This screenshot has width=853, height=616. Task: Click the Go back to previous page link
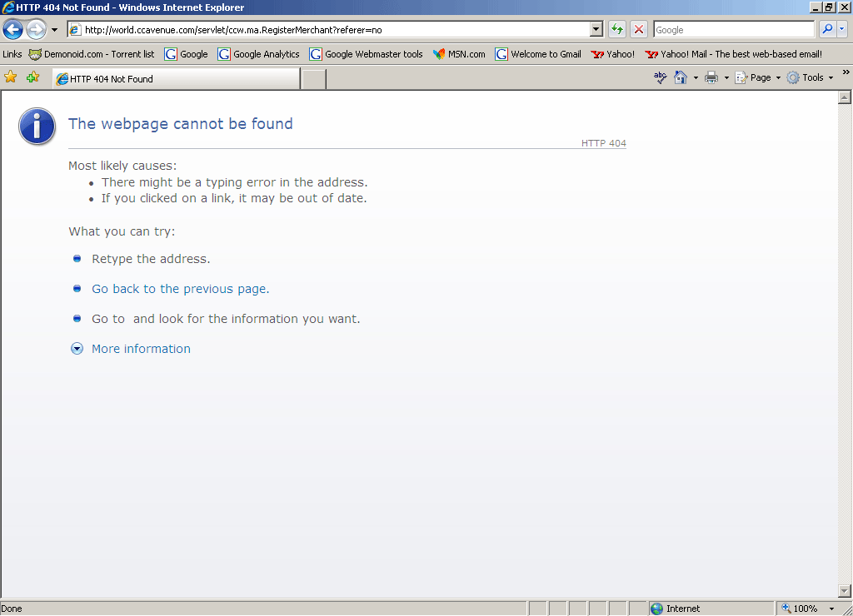(x=179, y=289)
